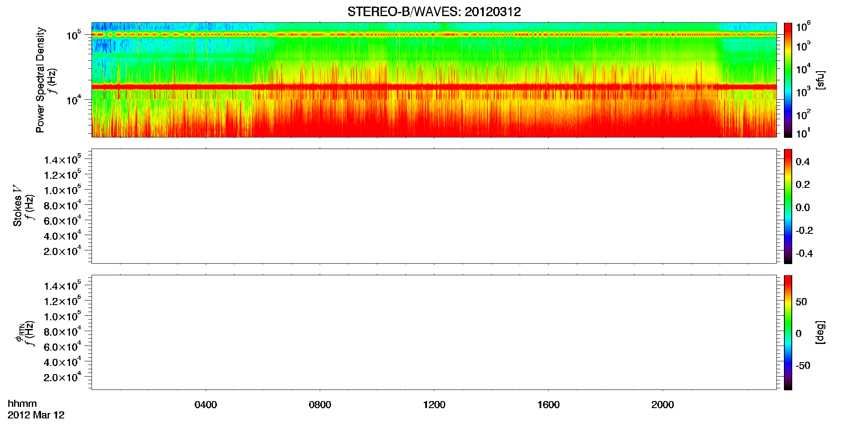This screenshot has height=447, width=868.
Task: Click the [sfu] units label
Action: coord(821,80)
